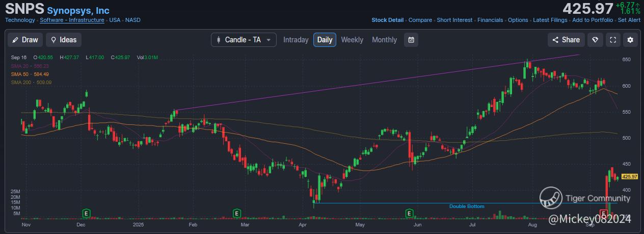Viewport: 644px width, 234px height.
Task: Click Add to Portfolio link
Action: (592, 20)
